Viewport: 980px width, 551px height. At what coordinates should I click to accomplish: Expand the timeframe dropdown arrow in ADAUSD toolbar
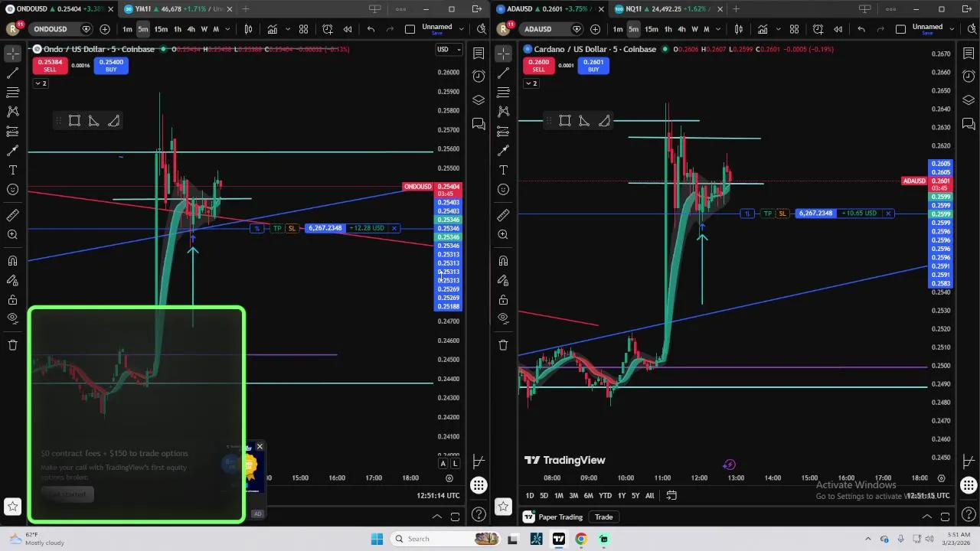point(719,29)
